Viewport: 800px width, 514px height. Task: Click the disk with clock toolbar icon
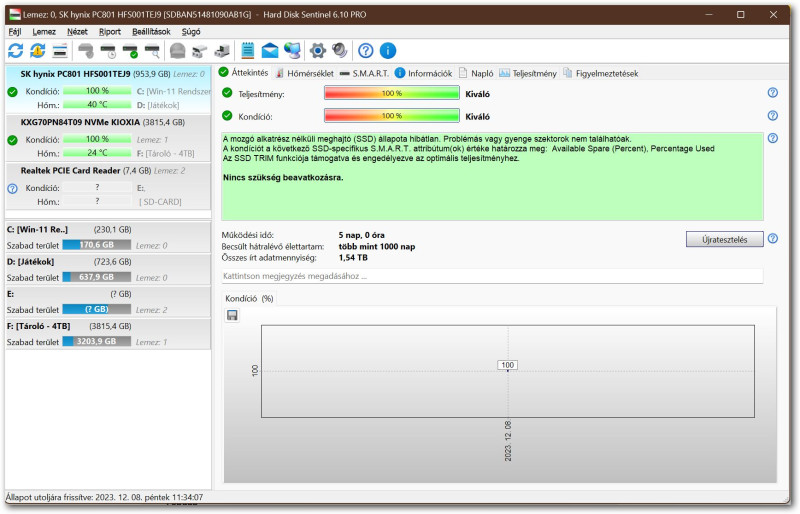point(108,51)
